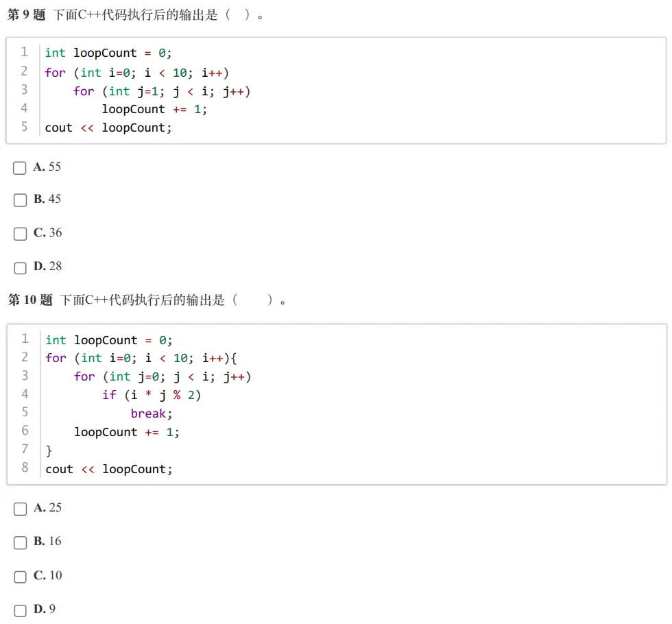The image size is (672, 624).
Task: Check option B (45) for question 9
Action: coord(19,200)
